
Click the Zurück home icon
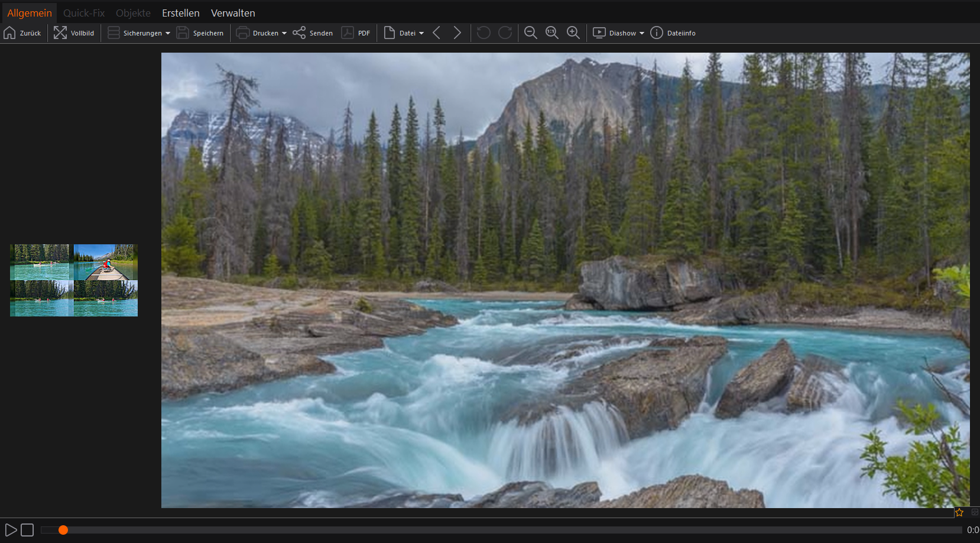(10, 33)
